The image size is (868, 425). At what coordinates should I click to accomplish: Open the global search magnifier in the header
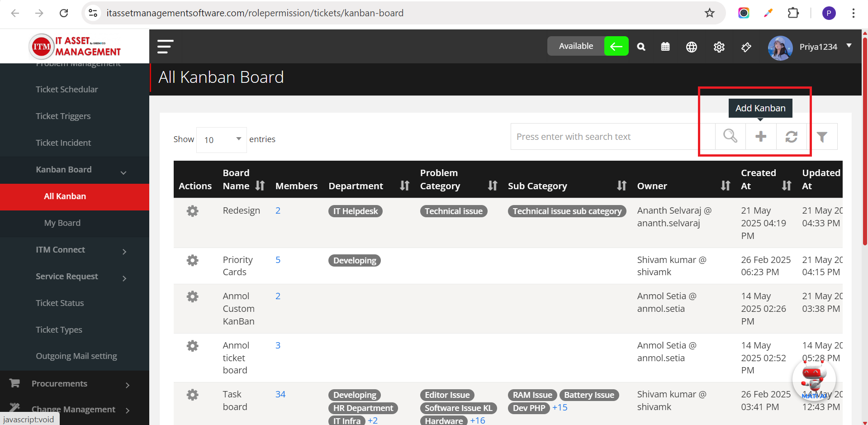(x=641, y=47)
